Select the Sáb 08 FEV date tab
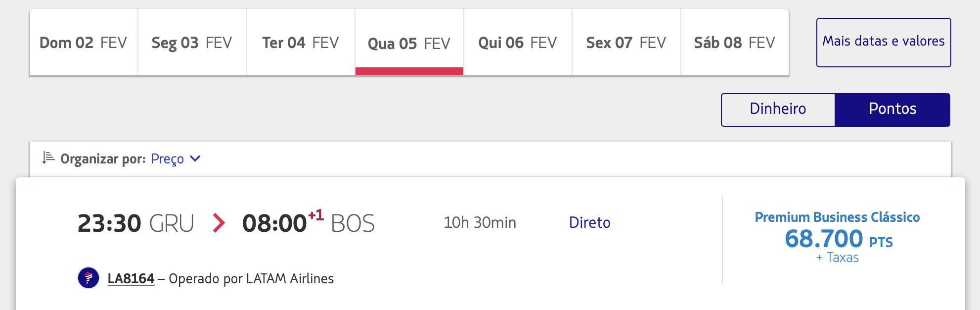Screen dimensions: 980x310 [735, 43]
